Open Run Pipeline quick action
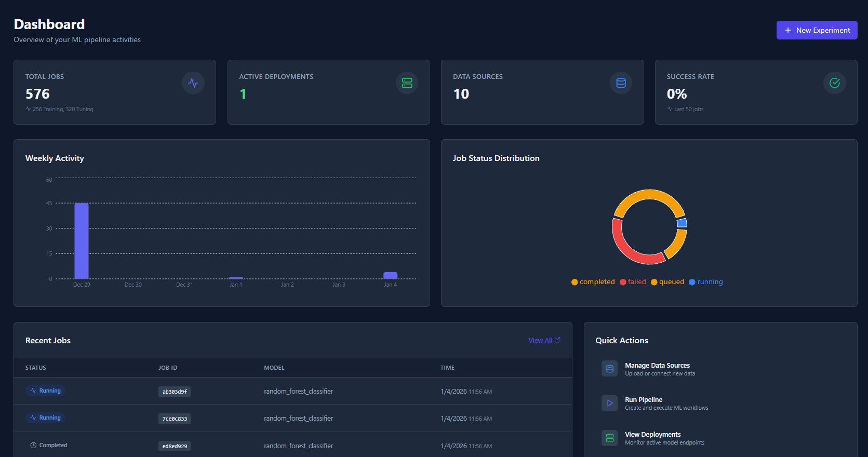868x457 pixels. [720, 404]
